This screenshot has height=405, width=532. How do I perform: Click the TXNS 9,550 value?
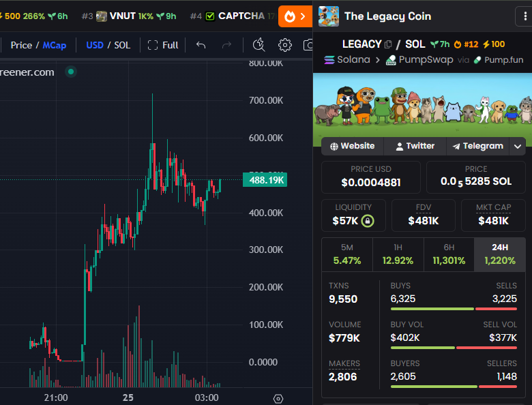343,299
